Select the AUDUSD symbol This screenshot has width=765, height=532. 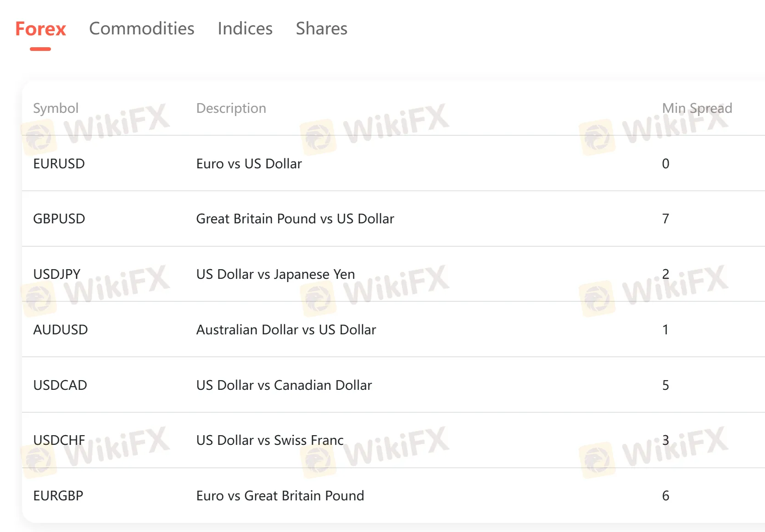[x=60, y=330]
